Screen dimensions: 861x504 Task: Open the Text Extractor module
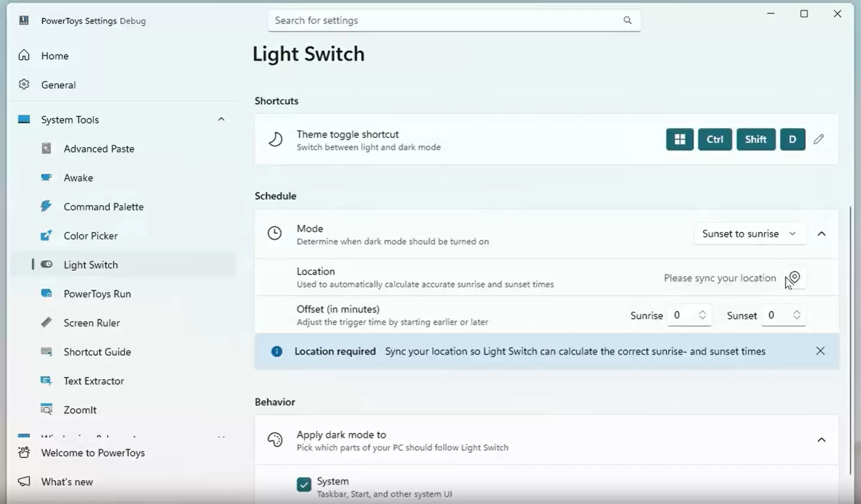(93, 381)
